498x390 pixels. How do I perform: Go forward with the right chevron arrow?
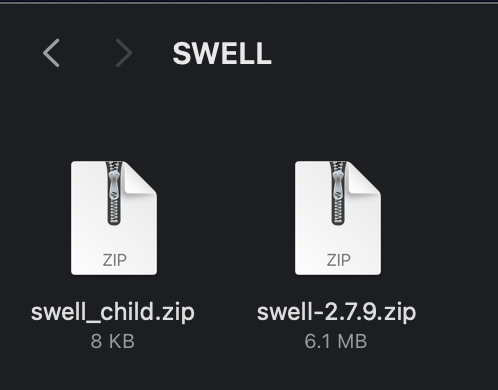pos(124,53)
